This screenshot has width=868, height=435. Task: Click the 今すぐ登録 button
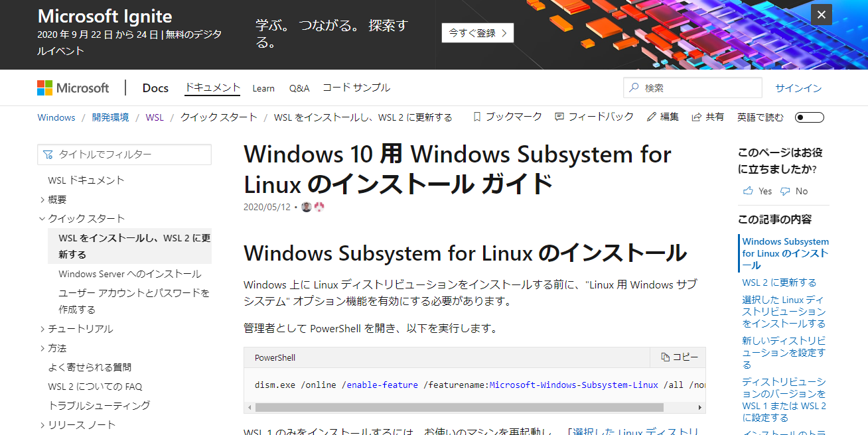(x=478, y=32)
